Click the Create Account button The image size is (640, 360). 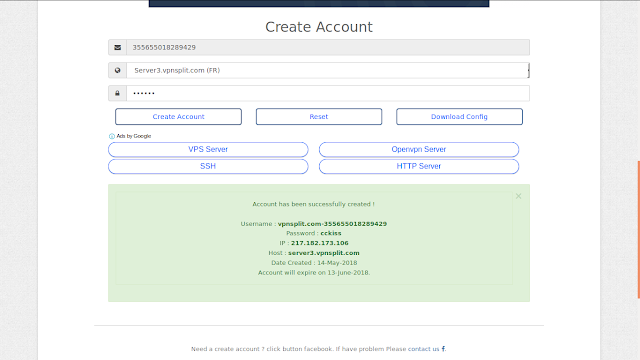point(178,116)
